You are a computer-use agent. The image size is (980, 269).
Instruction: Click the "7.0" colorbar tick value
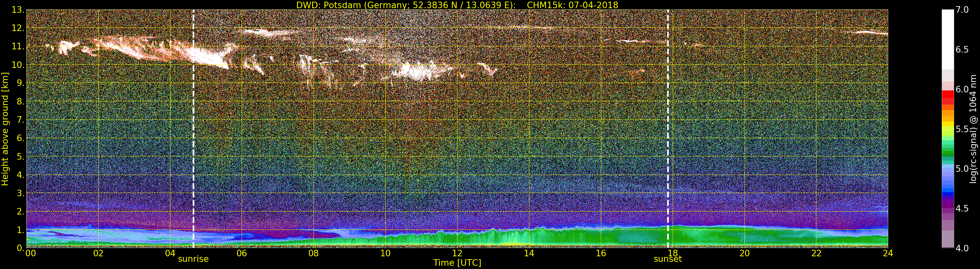point(962,10)
